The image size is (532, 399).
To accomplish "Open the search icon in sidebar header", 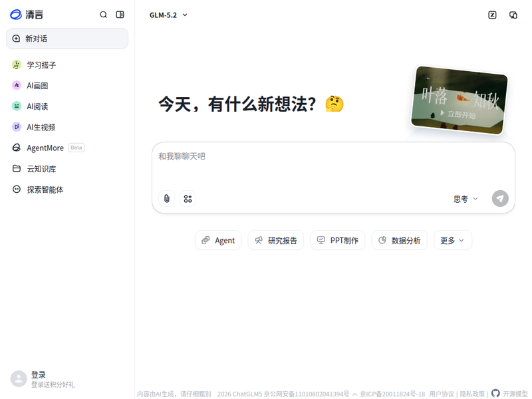I will 103,15.
